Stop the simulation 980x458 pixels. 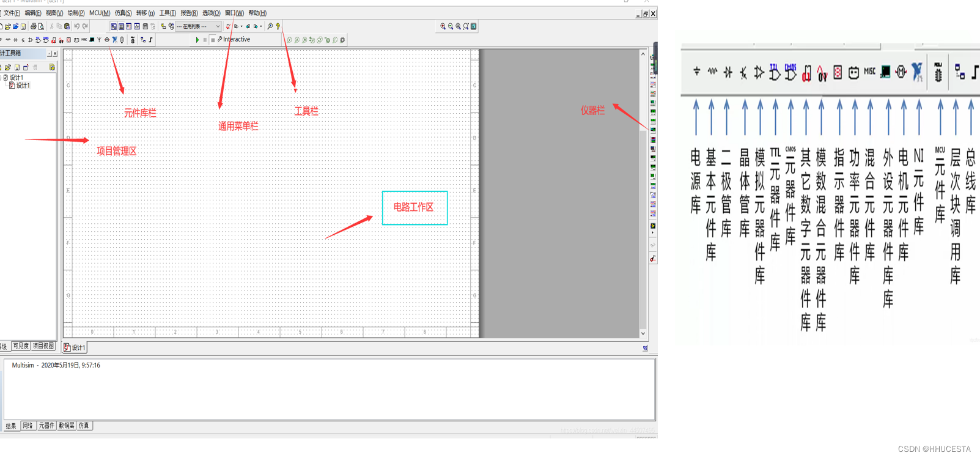212,40
